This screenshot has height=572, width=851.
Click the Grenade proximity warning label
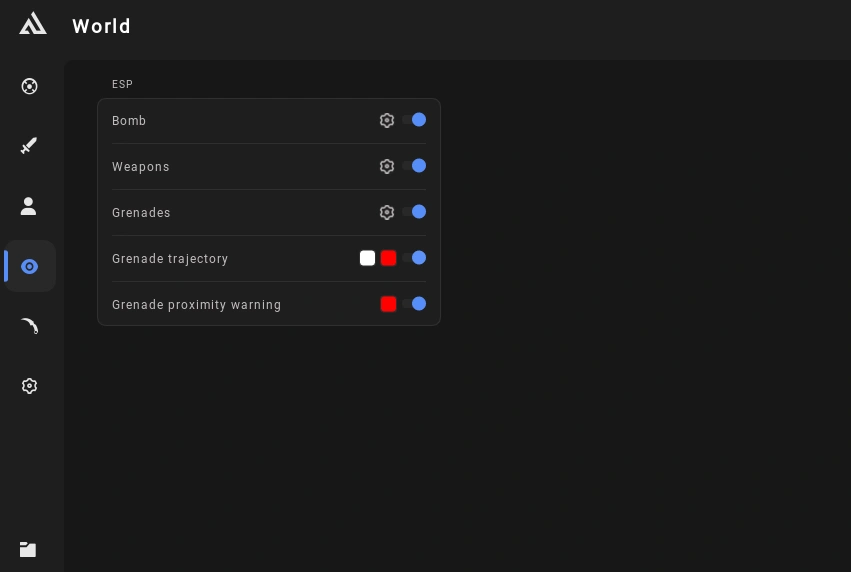196,305
